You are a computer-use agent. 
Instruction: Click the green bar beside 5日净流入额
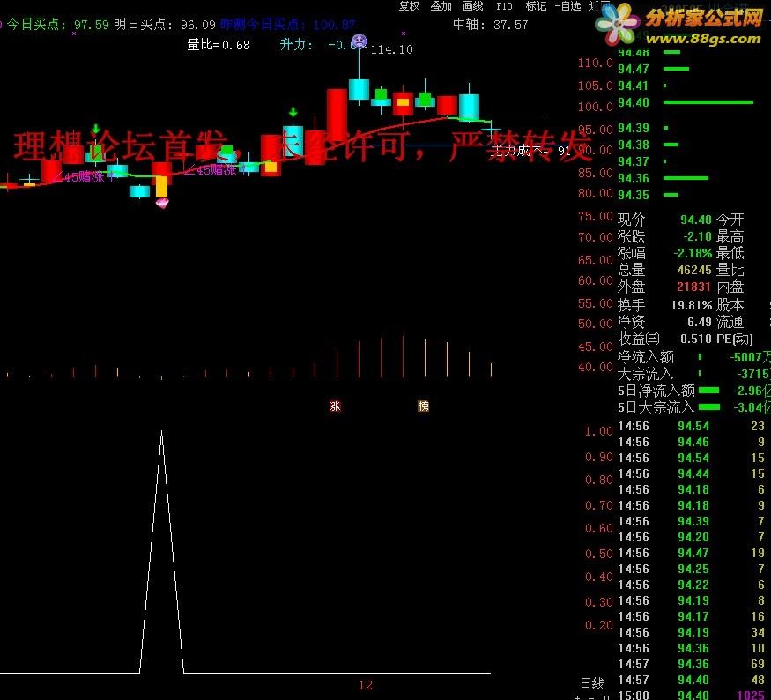tap(708, 391)
